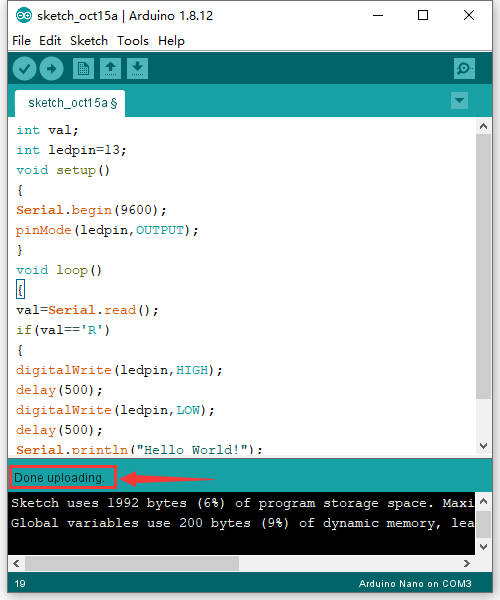Minimize the Arduino window
This screenshot has height=600, width=500.
tap(378, 16)
